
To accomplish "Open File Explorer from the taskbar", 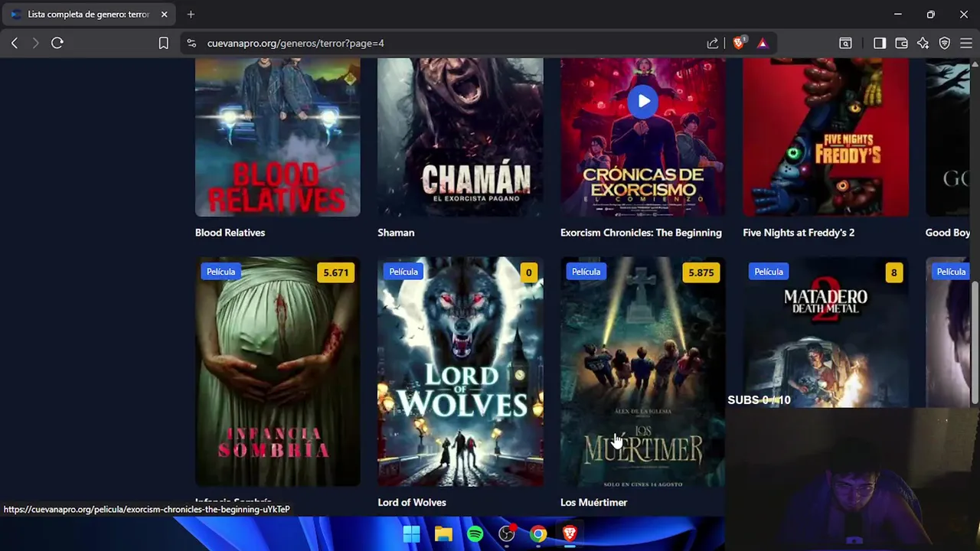I will point(443,533).
